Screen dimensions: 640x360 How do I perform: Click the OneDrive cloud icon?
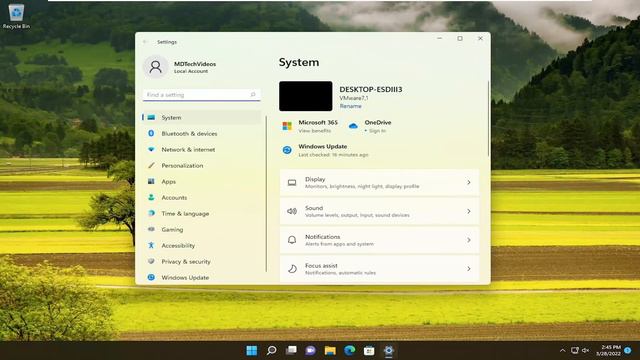click(x=353, y=126)
